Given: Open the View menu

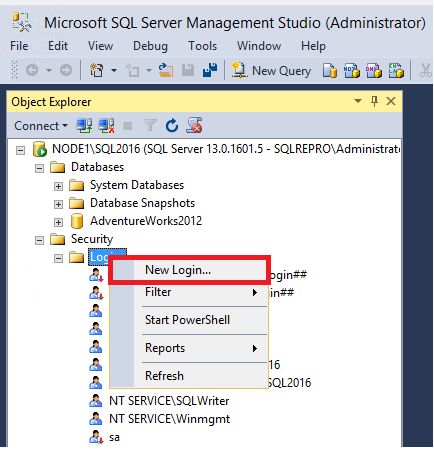Looking at the screenshot, I should [100, 46].
